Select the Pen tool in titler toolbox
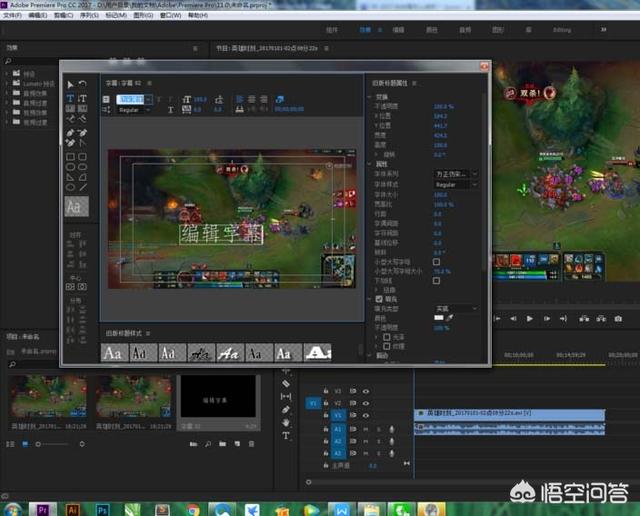Viewport: 640px width, 516px height. coord(70,133)
